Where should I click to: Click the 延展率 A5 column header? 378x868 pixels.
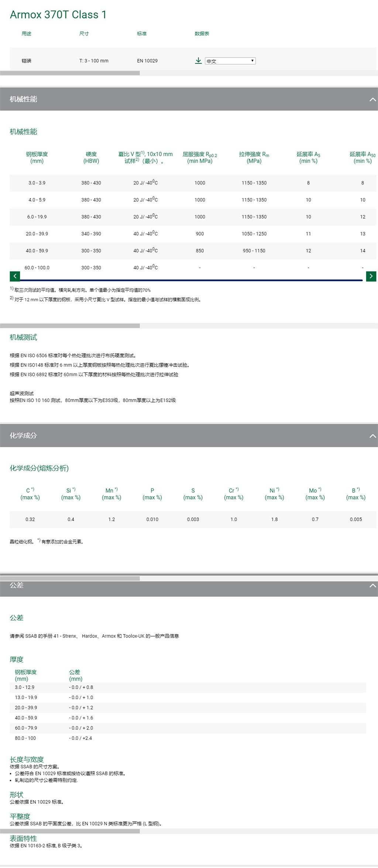(308, 158)
